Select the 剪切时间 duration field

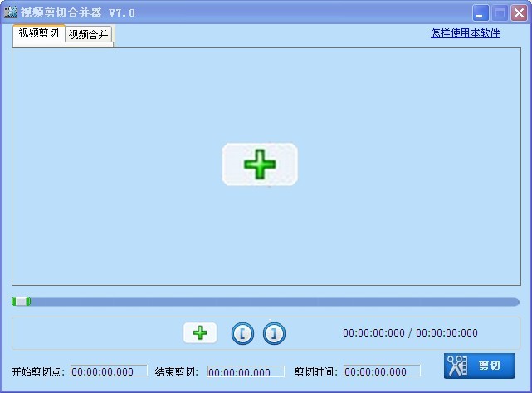(382, 371)
